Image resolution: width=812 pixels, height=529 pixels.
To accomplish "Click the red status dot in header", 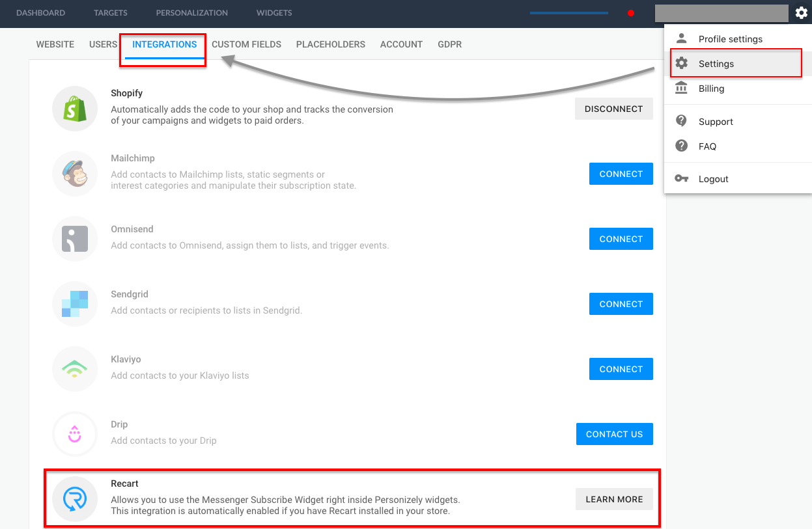I will (630, 13).
